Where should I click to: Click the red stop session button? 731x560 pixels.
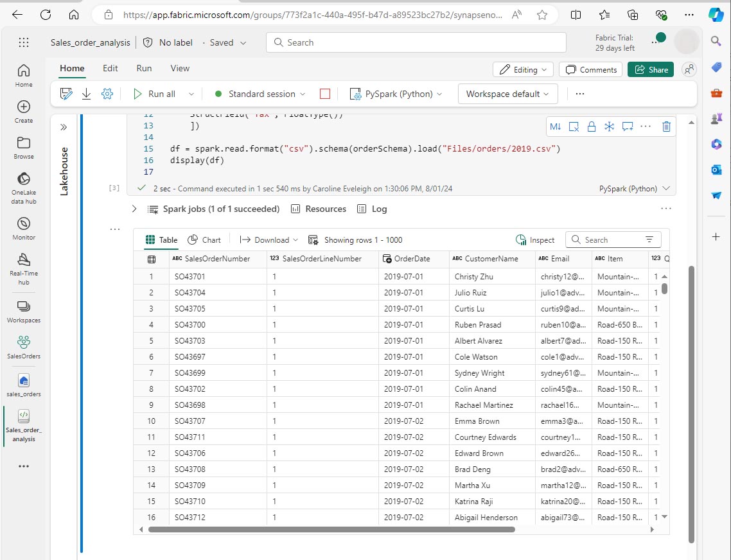(325, 94)
